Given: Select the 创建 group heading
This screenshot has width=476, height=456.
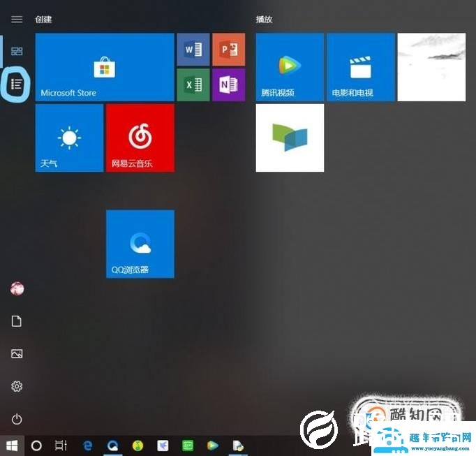Looking at the screenshot, I should (43, 20).
